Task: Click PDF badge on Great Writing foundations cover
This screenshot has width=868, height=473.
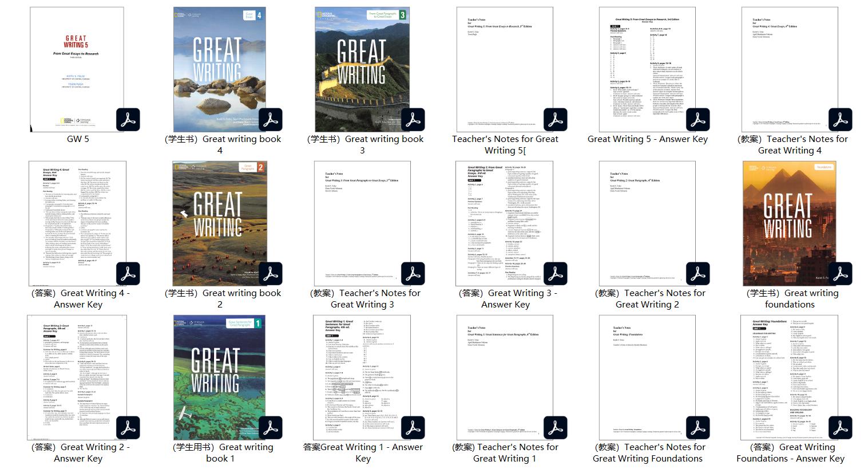Action: click(x=840, y=274)
